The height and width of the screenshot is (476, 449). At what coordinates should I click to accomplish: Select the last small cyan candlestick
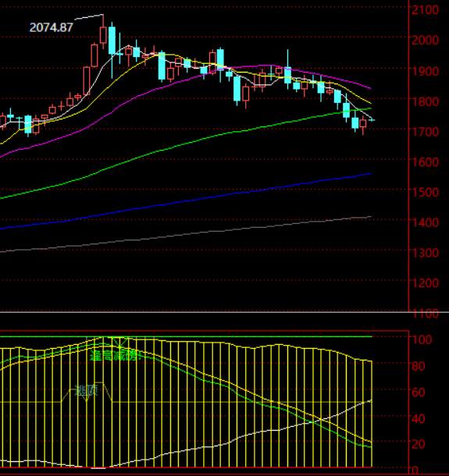pyautogui.click(x=372, y=120)
